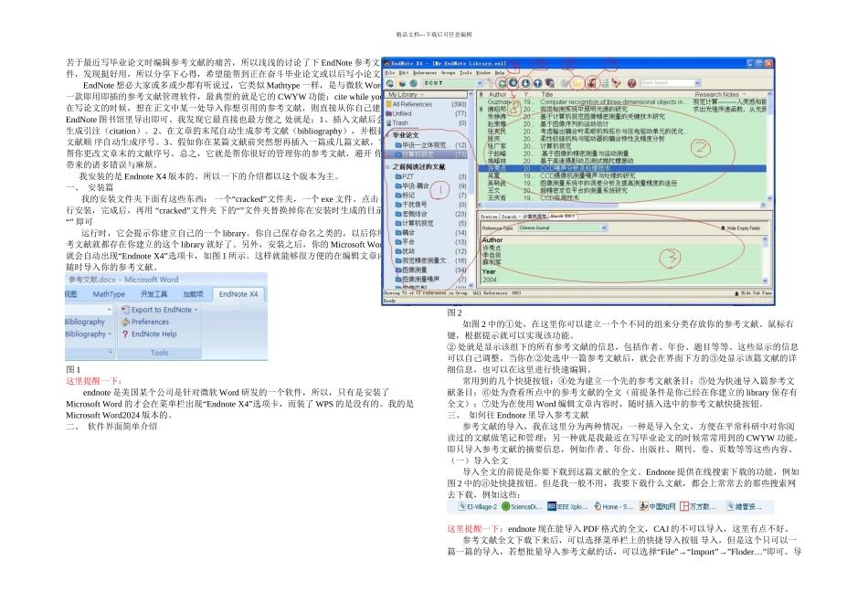
Task: Click the green New Reference plus icon
Action: [503, 83]
